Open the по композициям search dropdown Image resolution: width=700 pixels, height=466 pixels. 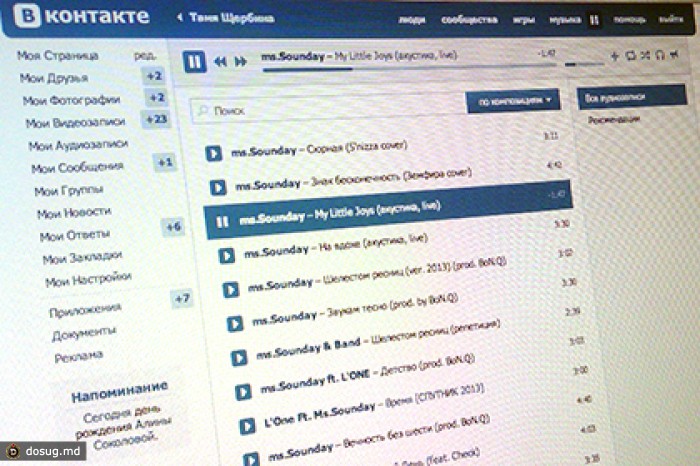pos(513,101)
